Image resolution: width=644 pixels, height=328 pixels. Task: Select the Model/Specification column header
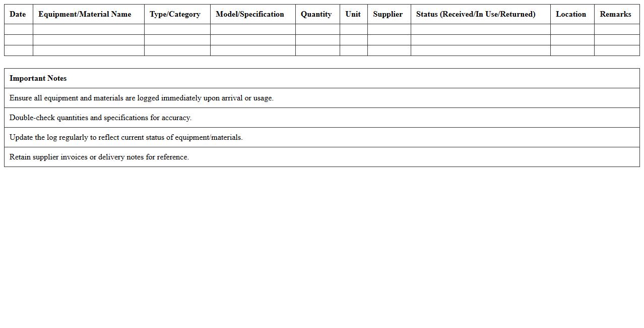[250, 14]
